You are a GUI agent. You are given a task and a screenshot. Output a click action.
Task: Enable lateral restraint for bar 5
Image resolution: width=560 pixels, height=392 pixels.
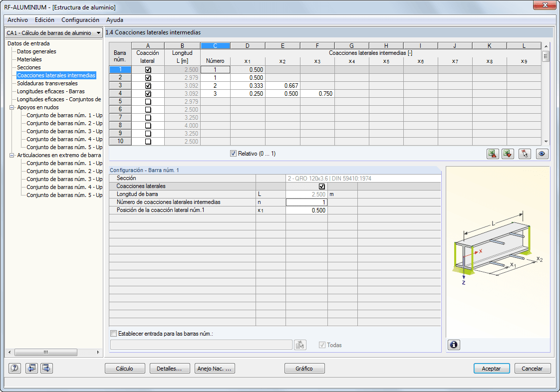148,101
